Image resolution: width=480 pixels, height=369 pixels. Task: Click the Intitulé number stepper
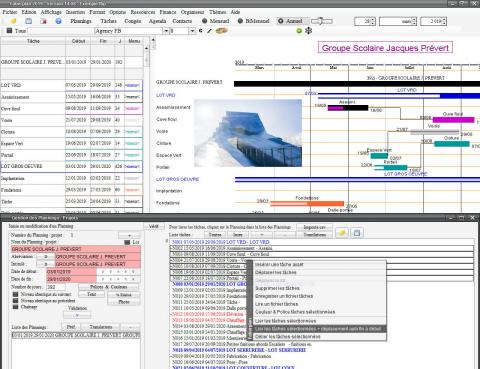tap(45, 264)
